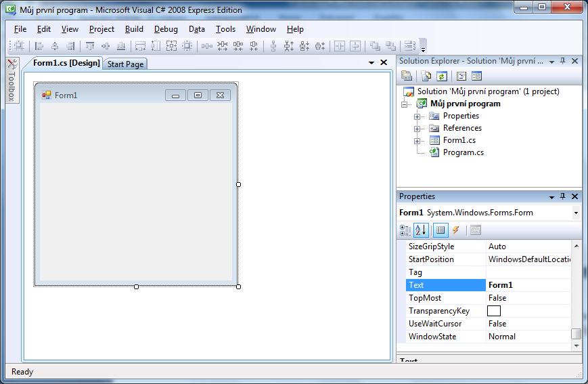Click the Make Same Size icon

coord(171,46)
